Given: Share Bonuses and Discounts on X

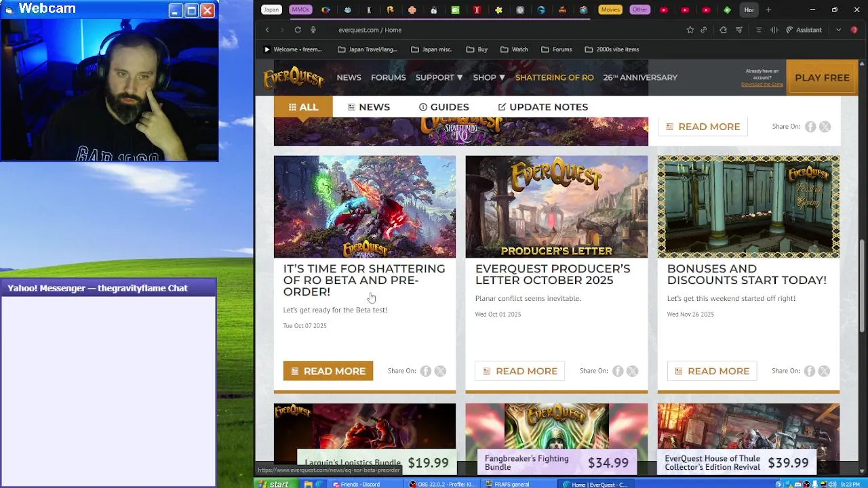Looking at the screenshot, I should (x=825, y=371).
